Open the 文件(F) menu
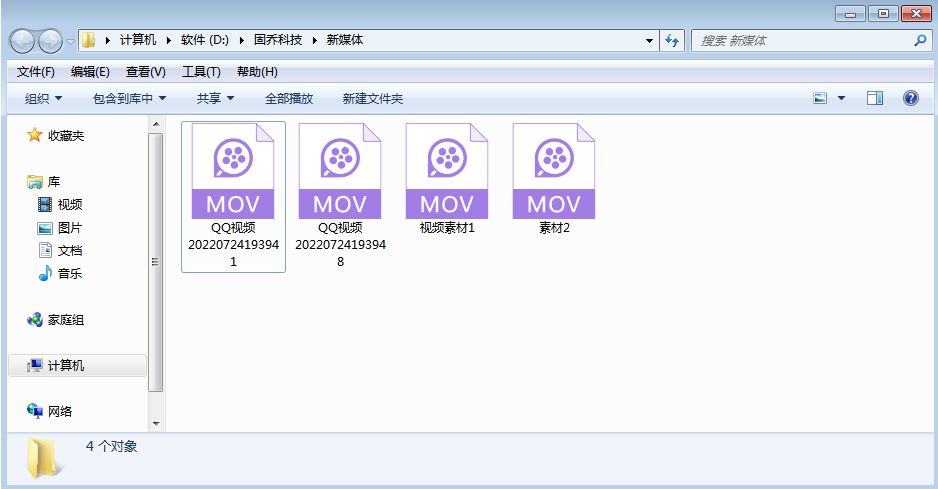The image size is (938, 489). (36, 72)
